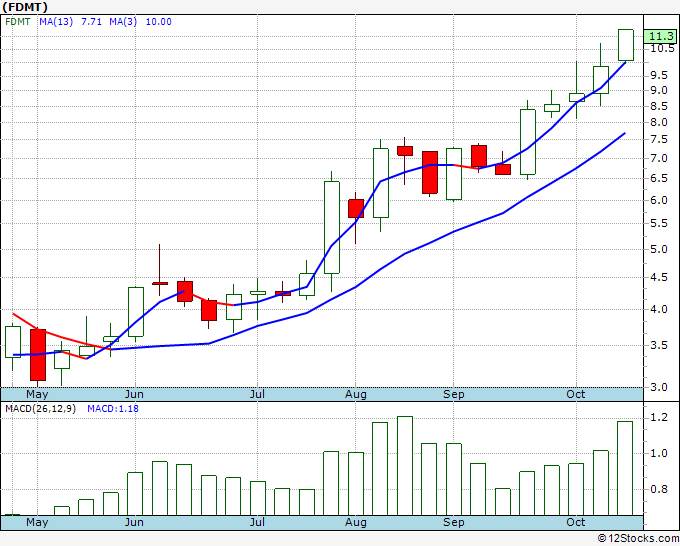Click Oct on the MACD panel timeline

(575, 522)
